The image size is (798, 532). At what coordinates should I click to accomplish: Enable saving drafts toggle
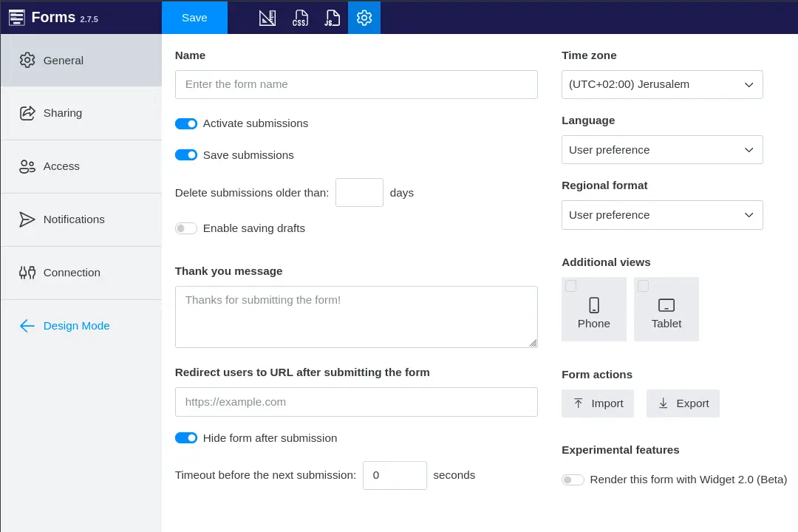click(x=185, y=228)
